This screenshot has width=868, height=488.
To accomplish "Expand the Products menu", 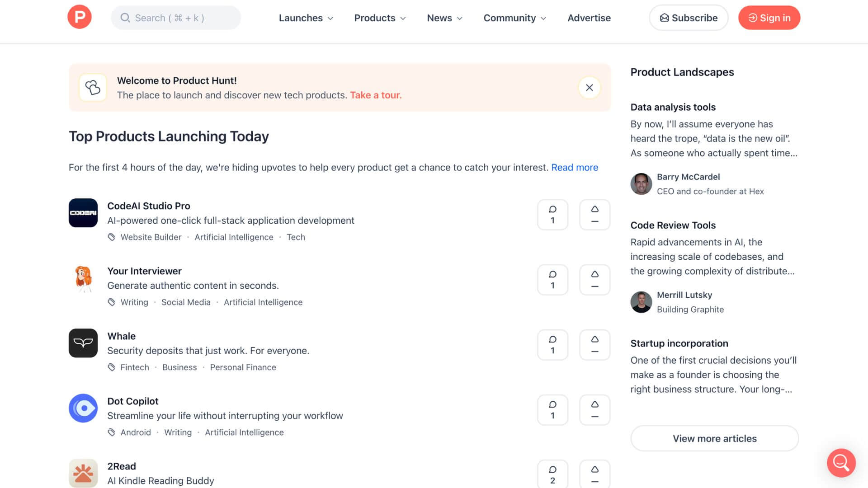I will point(380,18).
